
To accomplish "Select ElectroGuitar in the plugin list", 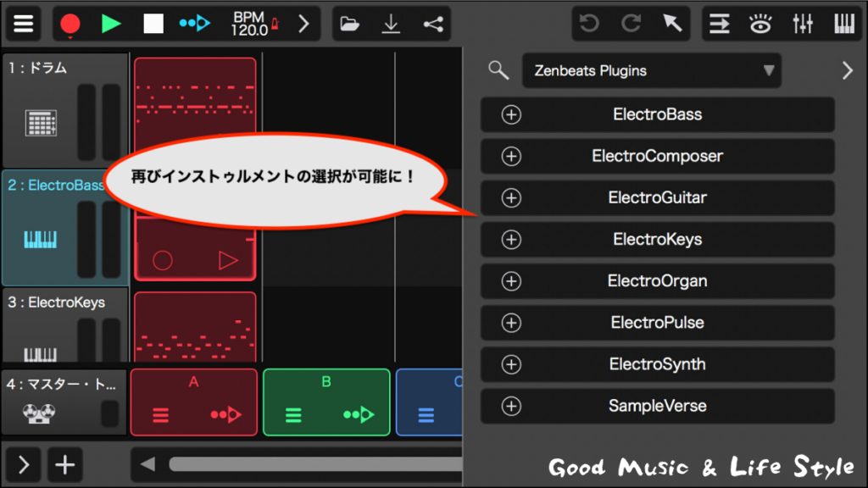I will (657, 198).
